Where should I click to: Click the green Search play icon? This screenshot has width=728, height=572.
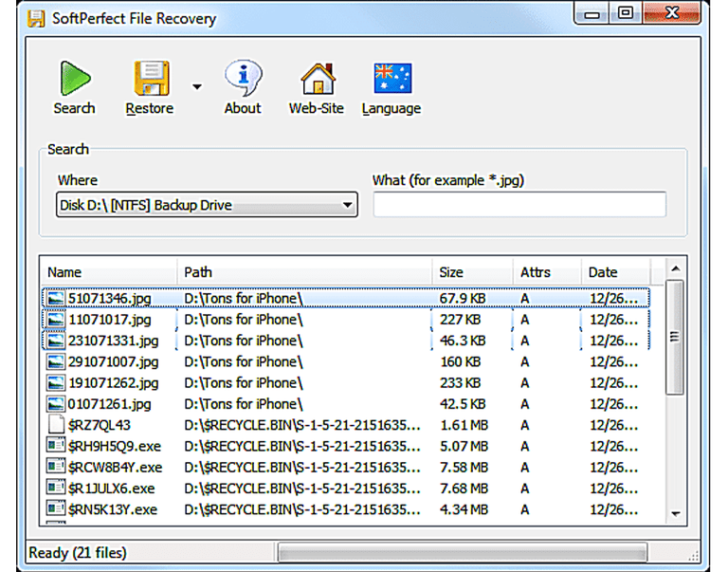74,79
